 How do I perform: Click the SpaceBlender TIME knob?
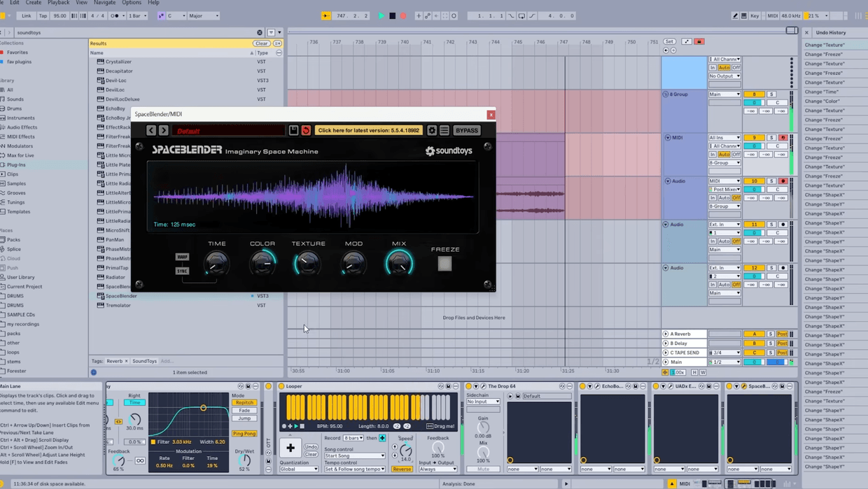click(217, 264)
